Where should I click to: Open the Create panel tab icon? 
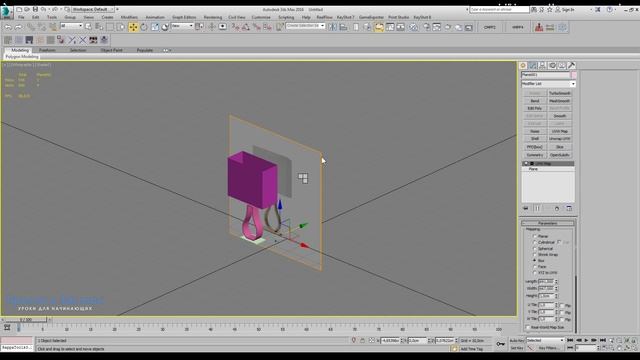click(523, 65)
